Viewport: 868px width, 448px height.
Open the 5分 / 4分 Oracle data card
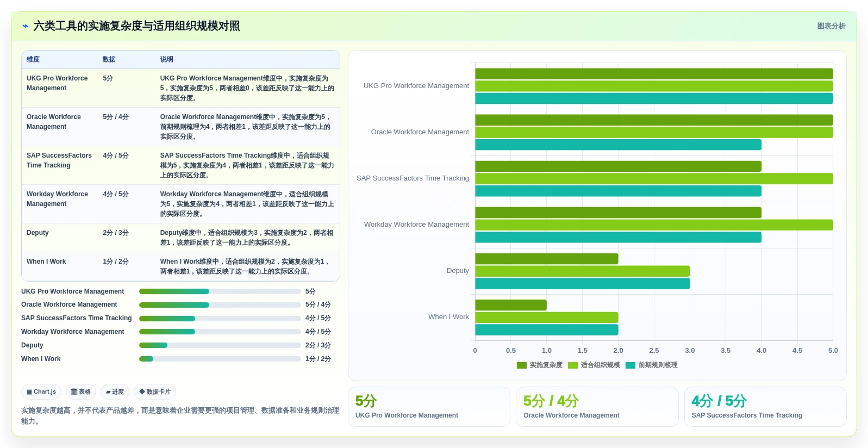pyautogui.click(x=597, y=407)
